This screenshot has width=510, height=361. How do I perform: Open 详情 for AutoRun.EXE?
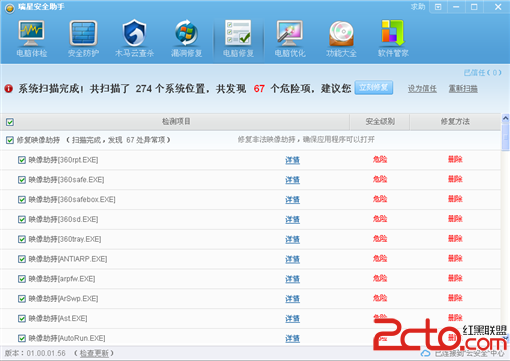pyautogui.click(x=292, y=339)
